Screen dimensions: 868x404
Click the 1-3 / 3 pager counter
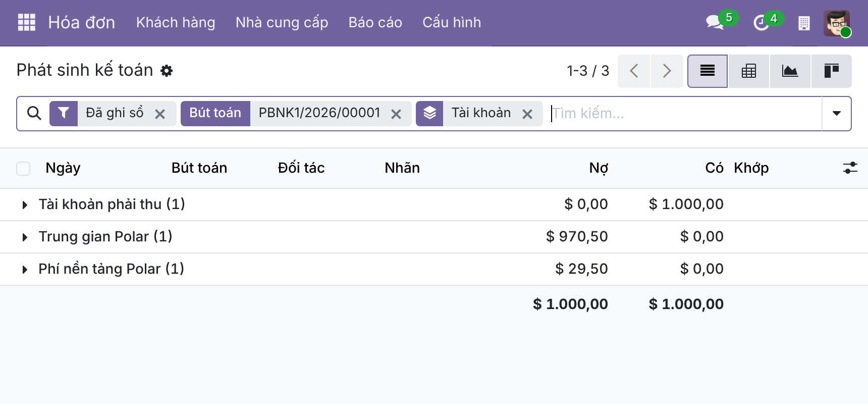coord(588,71)
